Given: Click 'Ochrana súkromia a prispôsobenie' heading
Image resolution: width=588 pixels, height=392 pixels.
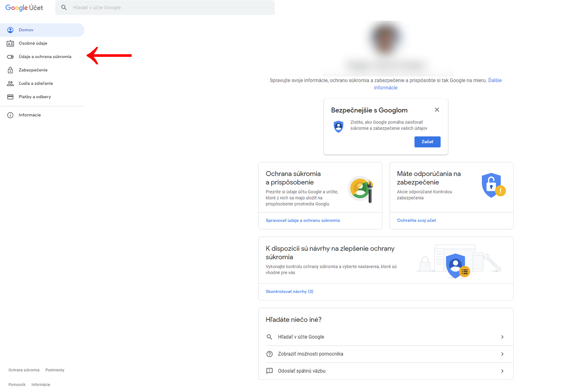Looking at the screenshot, I should [293, 178].
